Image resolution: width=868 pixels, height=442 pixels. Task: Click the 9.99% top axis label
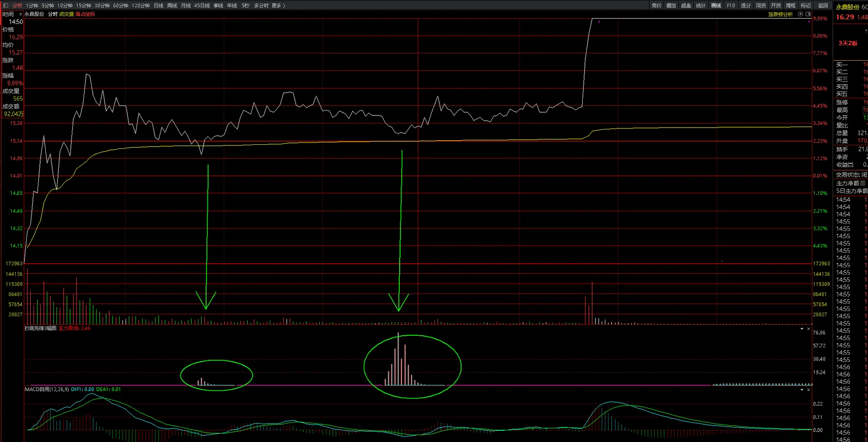pyautogui.click(x=820, y=19)
